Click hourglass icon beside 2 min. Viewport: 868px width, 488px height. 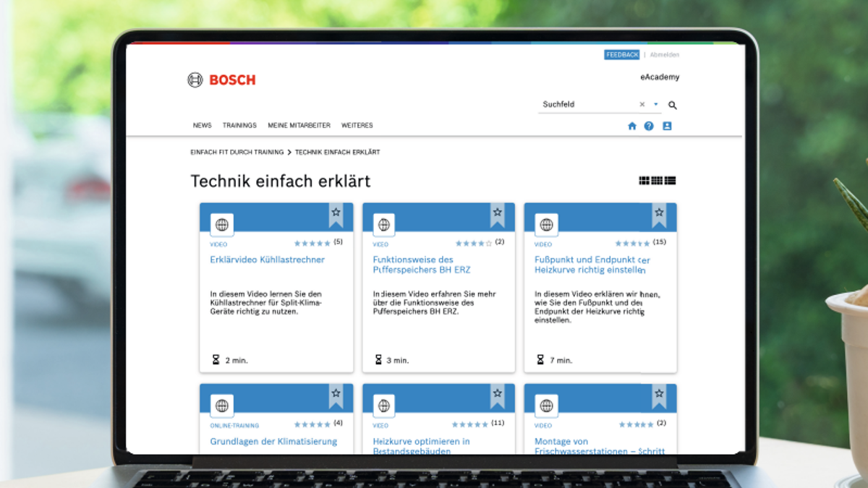coord(216,360)
